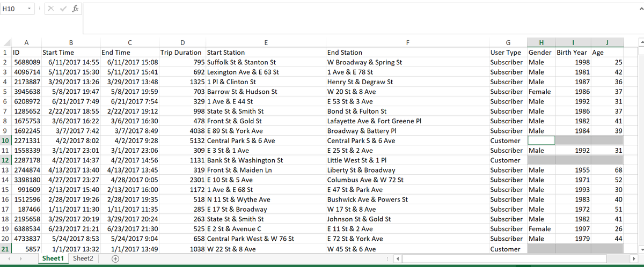Select row 21 header
644x267 pixels.
(5, 249)
